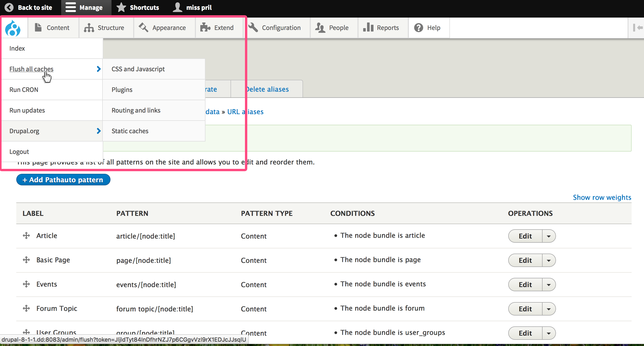Flush Routing and links cache
This screenshot has height=346, width=644.
(154, 110)
